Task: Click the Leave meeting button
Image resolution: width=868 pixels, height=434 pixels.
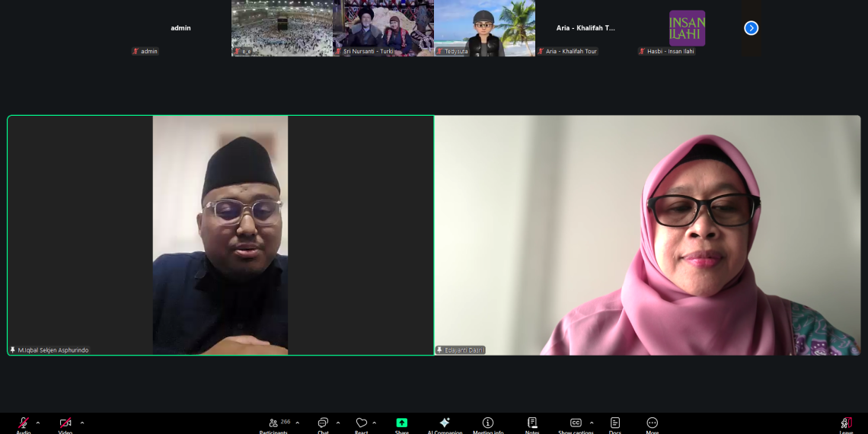Action: [x=846, y=423]
